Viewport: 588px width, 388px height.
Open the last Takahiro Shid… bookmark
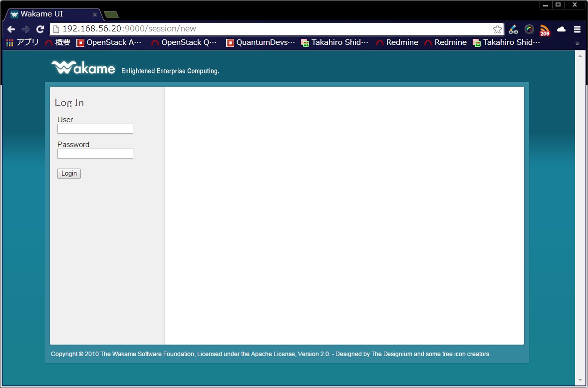pyautogui.click(x=507, y=42)
